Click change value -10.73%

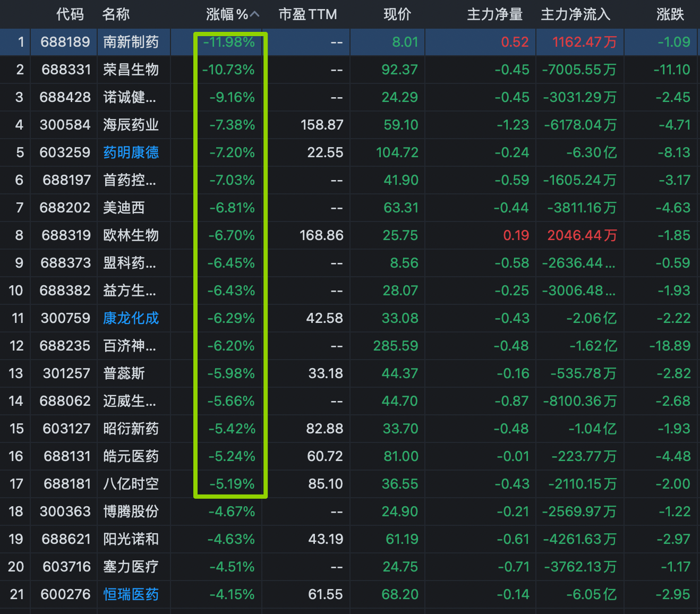[228, 70]
